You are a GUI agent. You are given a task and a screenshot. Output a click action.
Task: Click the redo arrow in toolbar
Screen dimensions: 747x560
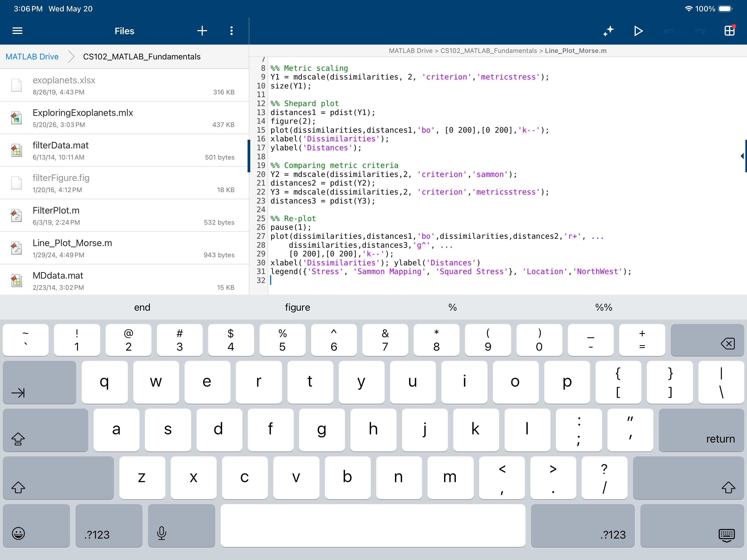(x=700, y=31)
